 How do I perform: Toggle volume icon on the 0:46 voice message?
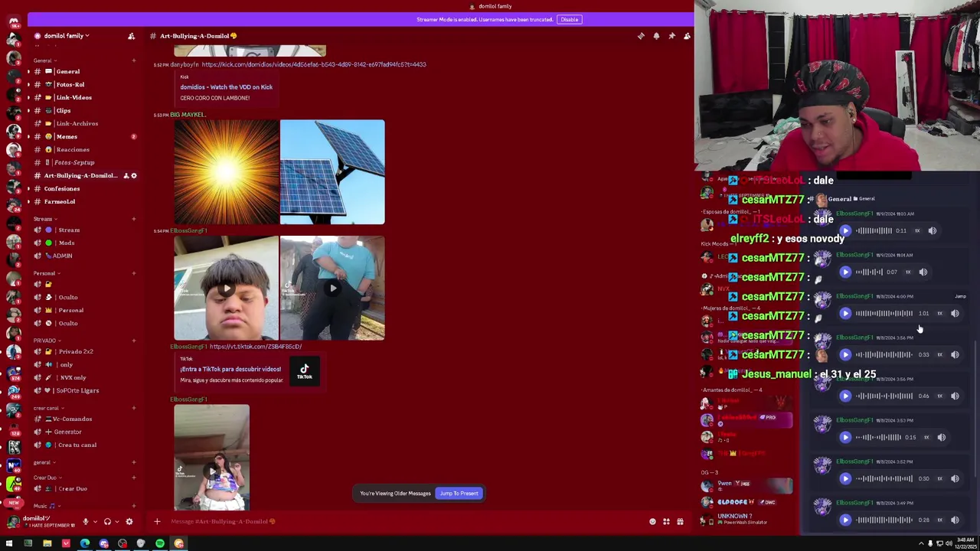click(955, 396)
